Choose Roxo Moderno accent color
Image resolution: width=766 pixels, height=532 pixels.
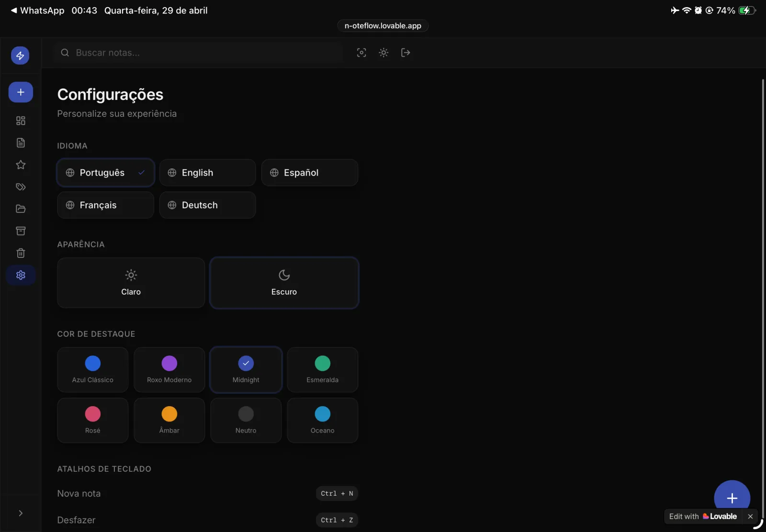tap(169, 370)
